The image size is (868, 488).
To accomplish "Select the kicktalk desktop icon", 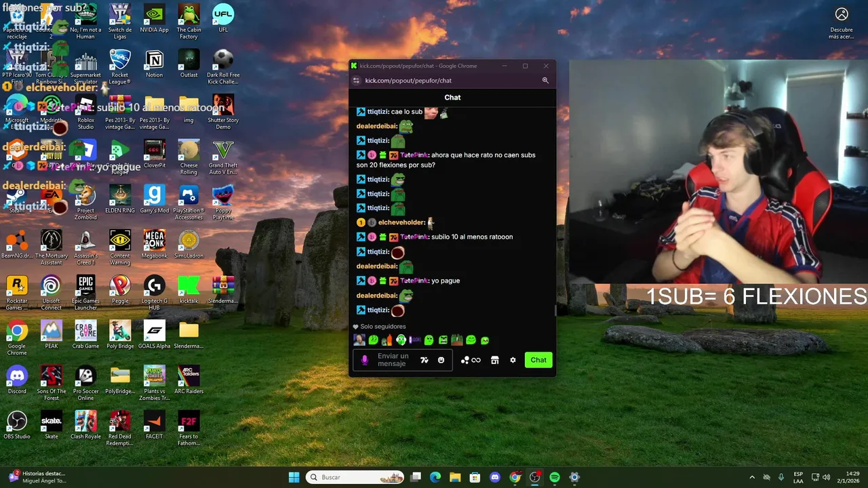I will [189, 290].
